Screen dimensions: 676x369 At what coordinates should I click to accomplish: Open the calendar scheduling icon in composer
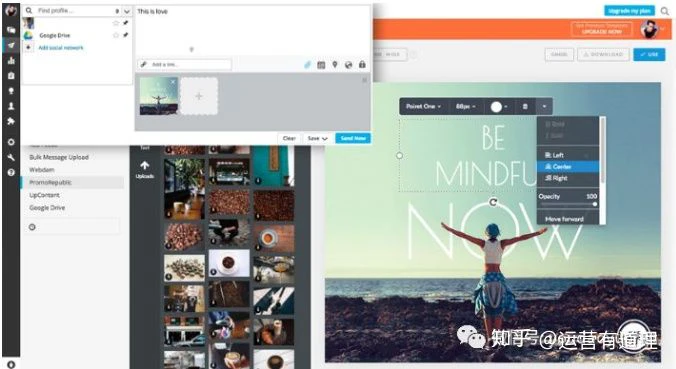[x=321, y=65]
